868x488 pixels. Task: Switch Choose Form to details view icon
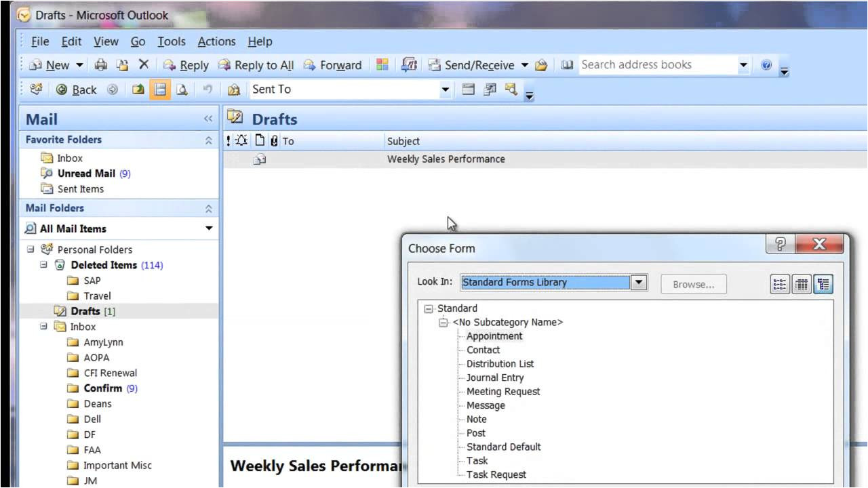[x=802, y=285]
